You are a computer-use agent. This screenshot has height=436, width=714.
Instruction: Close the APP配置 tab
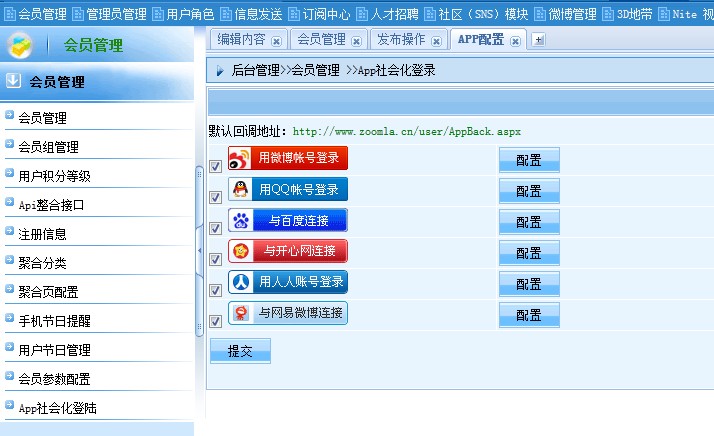tap(515, 40)
